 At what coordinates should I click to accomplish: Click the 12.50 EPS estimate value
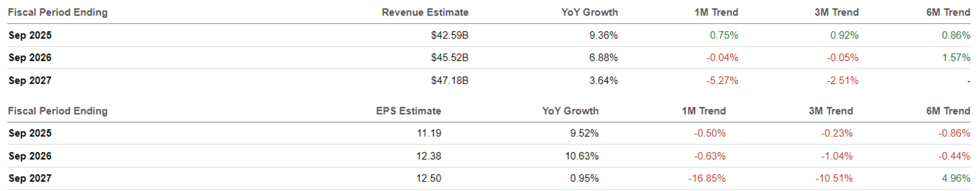pyautogui.click(x=429, y=178)
